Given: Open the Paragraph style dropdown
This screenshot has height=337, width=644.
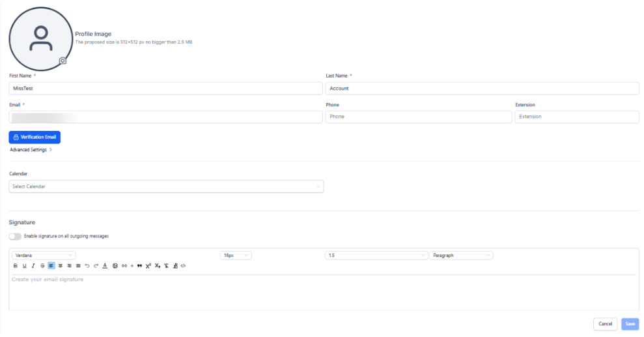Looking at the screenshot, I should click(x=461, y=256).
